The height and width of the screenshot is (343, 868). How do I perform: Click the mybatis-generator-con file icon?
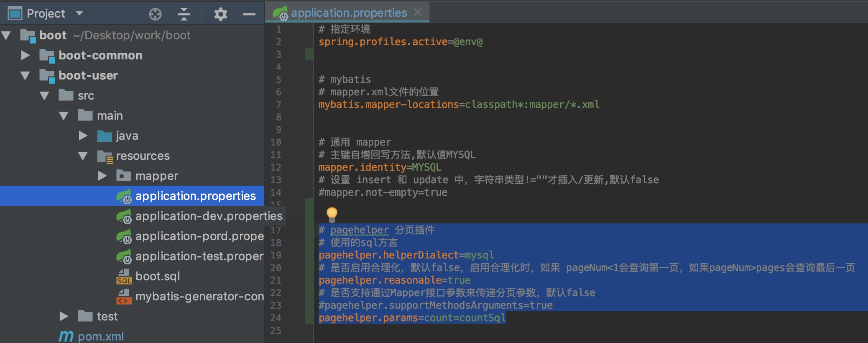pyautogui.click(x=124, y=296)
